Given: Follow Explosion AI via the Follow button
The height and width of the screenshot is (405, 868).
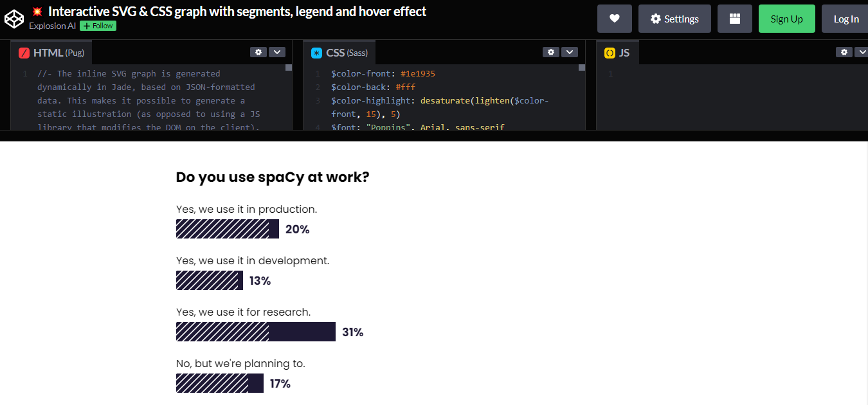Looking at the screenshot, I should pyautogui.click(x=98, y=26).
